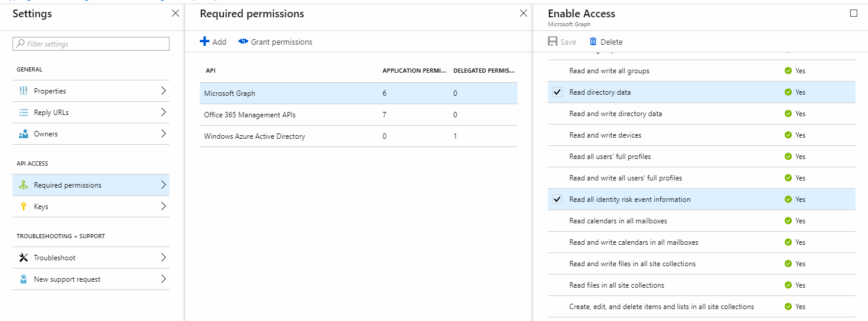Viewport: 868px width, 321px height.
Task: Open the Reply URLs settings item
Action: (x=91, y=113)
